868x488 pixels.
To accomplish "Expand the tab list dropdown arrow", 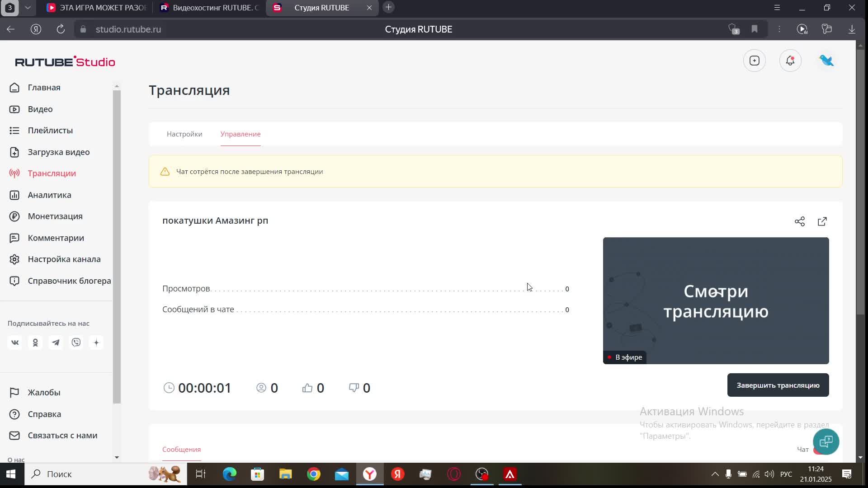I will point(28,8).
